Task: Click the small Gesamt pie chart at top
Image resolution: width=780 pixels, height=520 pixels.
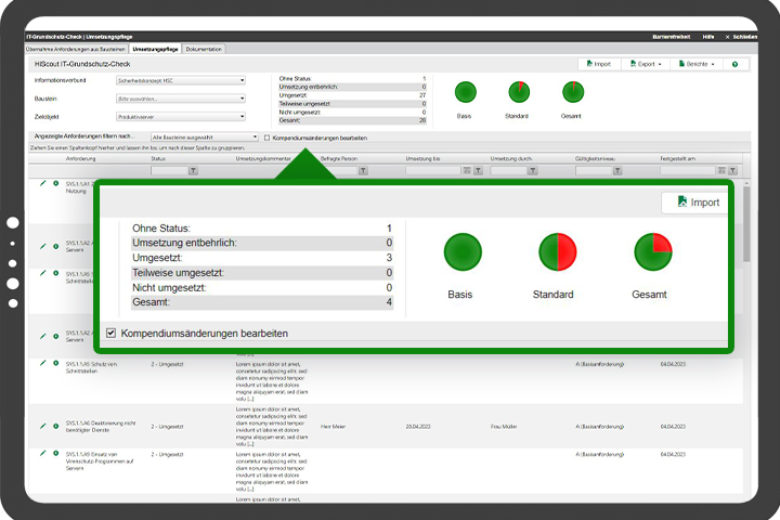Action: pos(573,92)
